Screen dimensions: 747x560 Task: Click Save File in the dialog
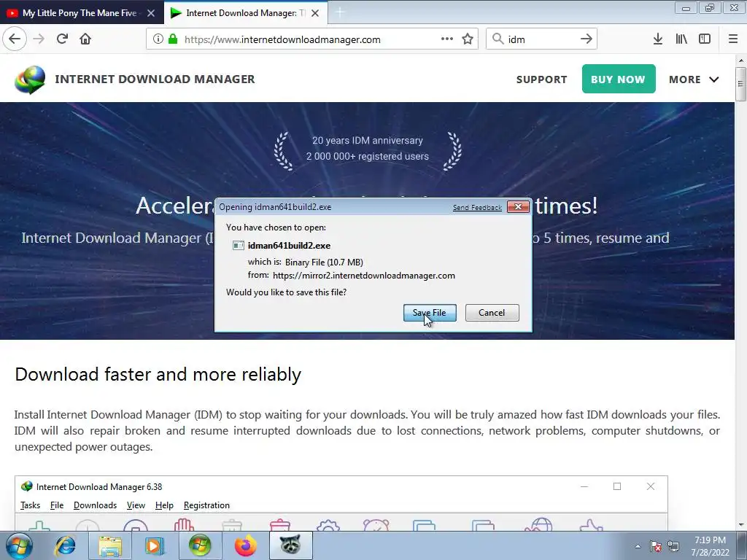(x=430, y=313)
